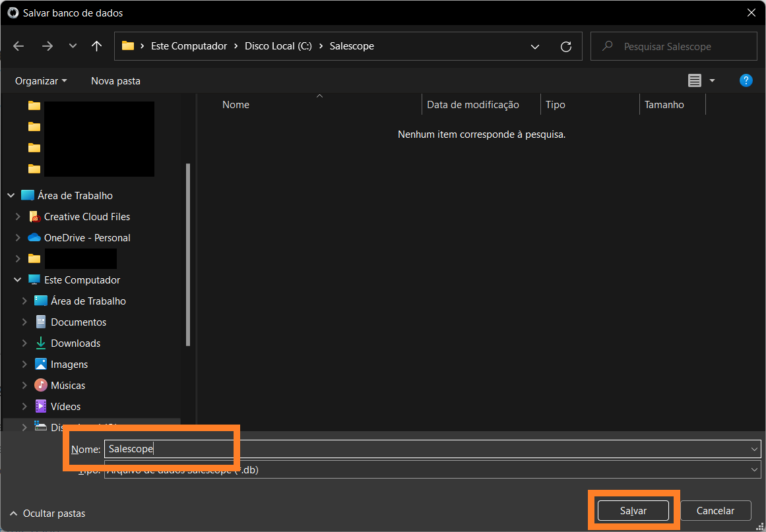Open the address bar history dropdown

[x=535, y=47]
